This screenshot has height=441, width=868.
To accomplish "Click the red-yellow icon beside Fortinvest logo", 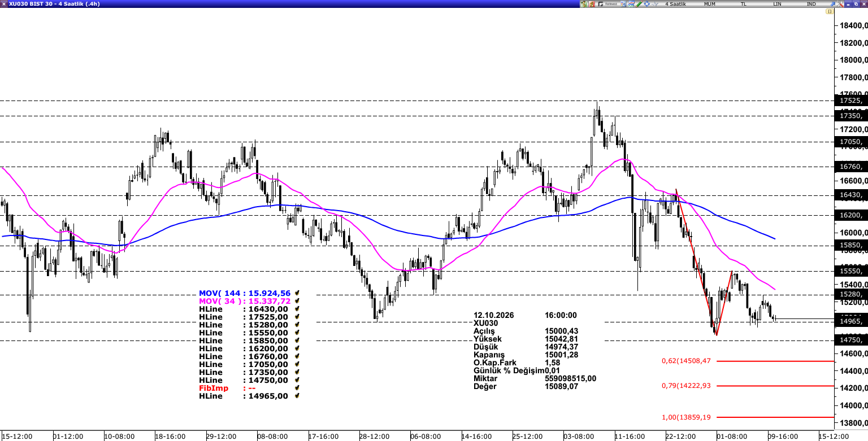I will pos(592,4).
